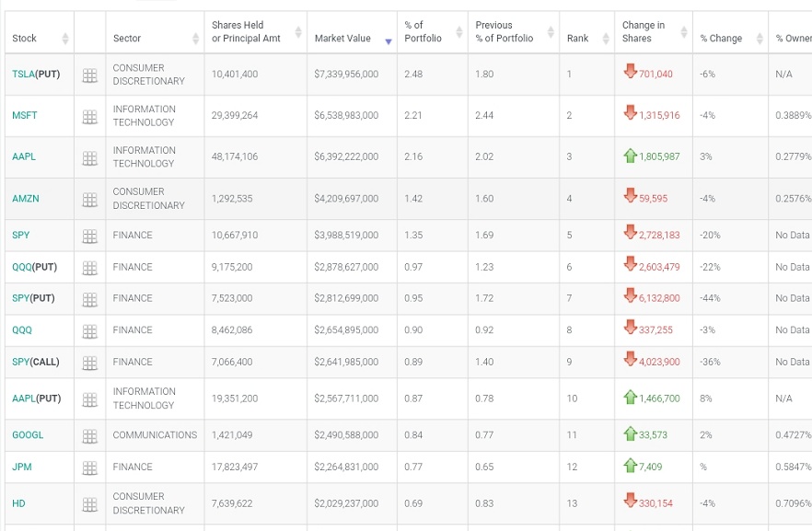Image resolution: width=812 pixels, height=531 pixels.
Task: Click the grid icon in the MSFT row
Action: pos(89,117)
